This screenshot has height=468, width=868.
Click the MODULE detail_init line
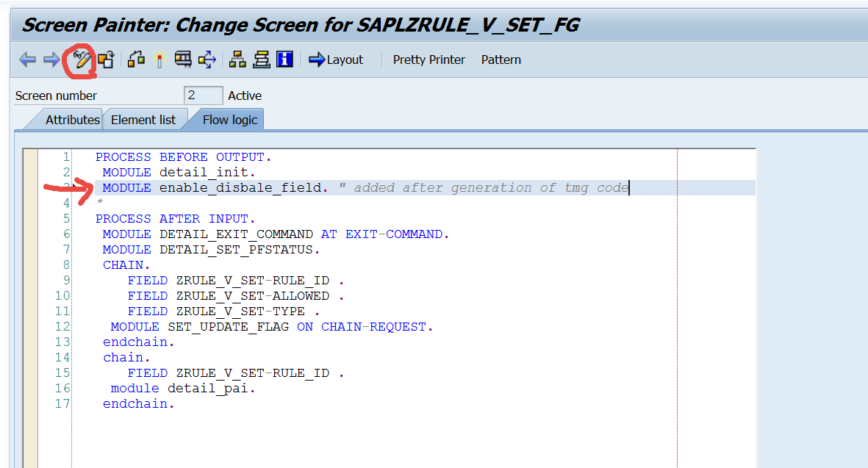click(x=179, y=173)
